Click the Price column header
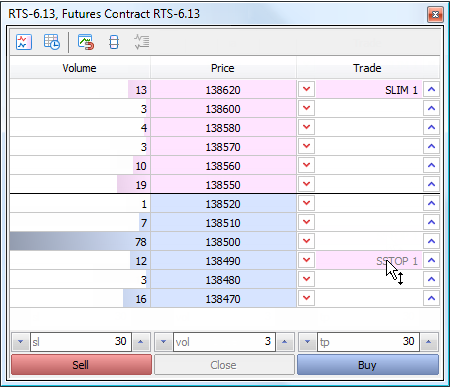This screenshot has width=450, height=387. pos(223,68)
